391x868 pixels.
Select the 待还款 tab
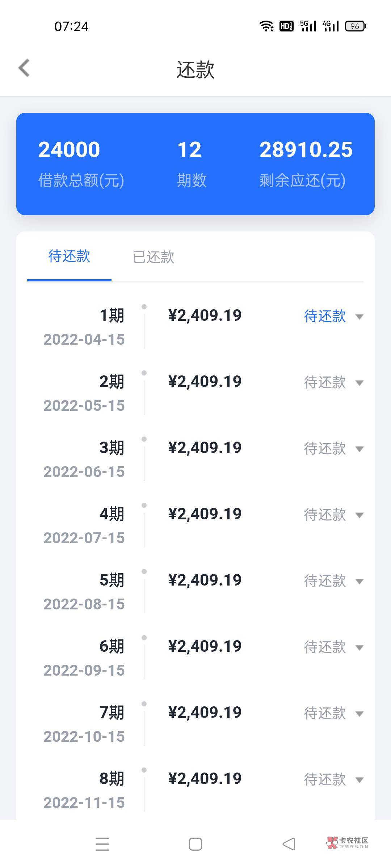click(x=69, y=256)
